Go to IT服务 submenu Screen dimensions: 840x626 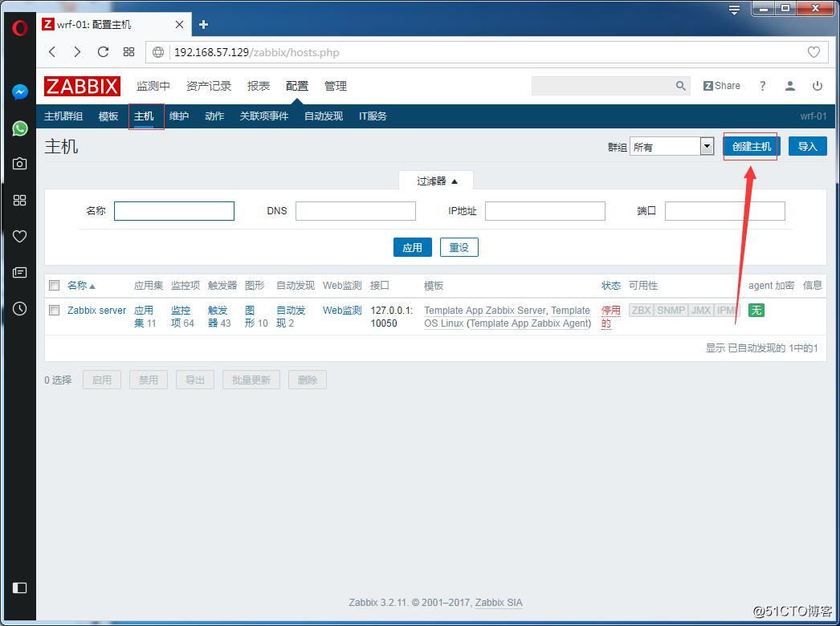373,116
